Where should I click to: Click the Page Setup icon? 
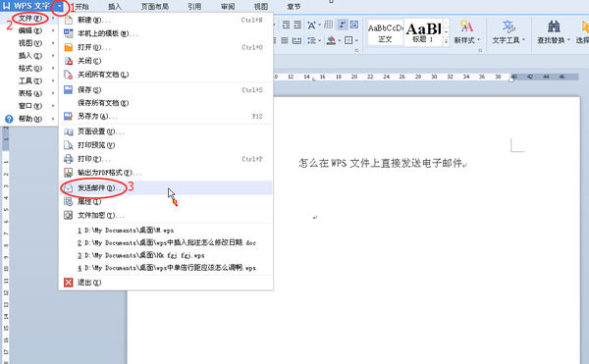69,131
